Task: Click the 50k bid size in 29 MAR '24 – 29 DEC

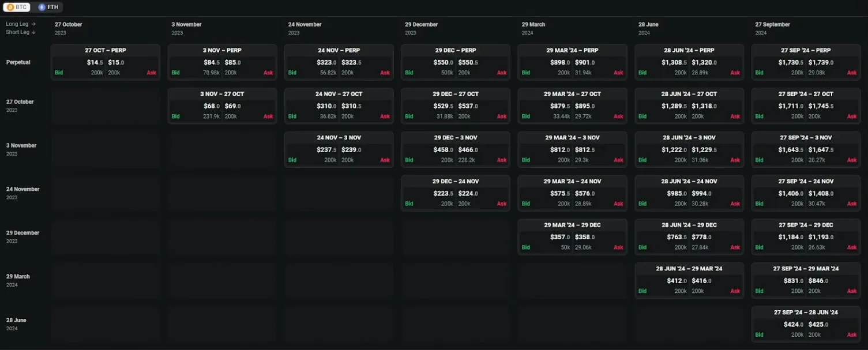Action: coord(565,247)
